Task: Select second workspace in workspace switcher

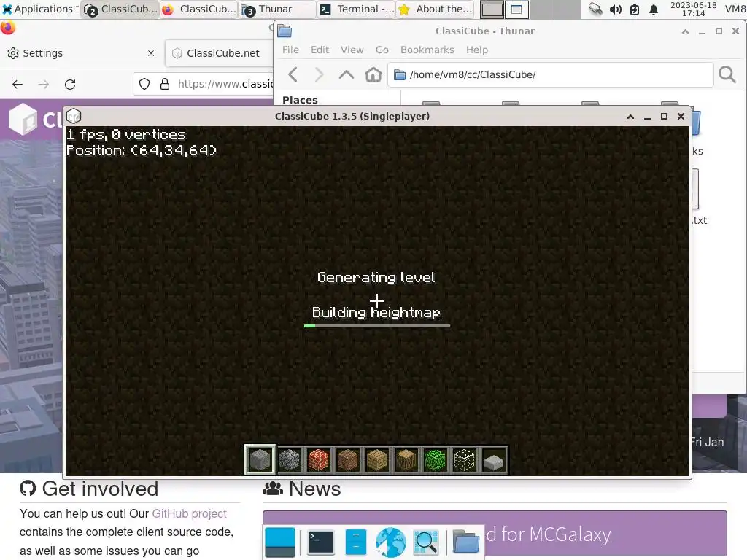Action: pyautogui.click(x=517, y=9)
